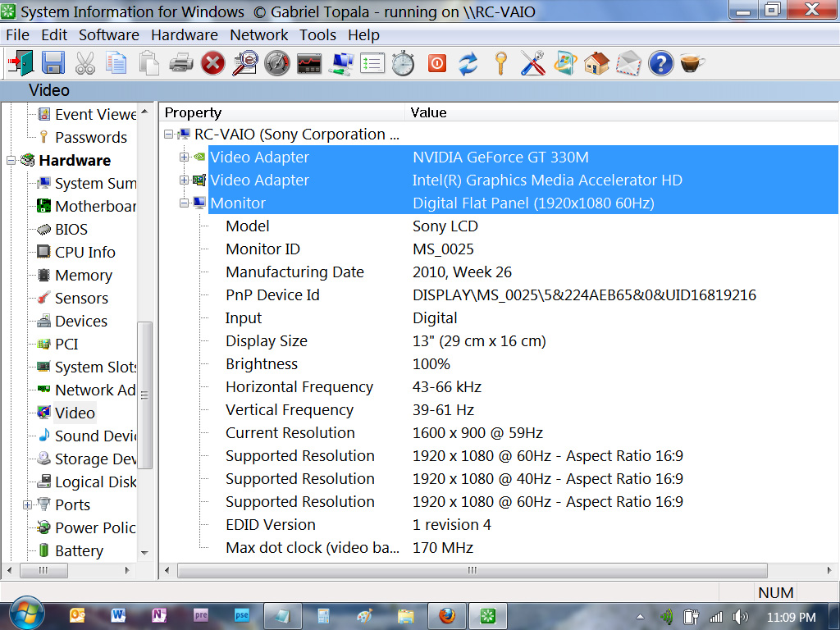This screenshot has height=630, width=840.
Task: Expand the Ports tree node
Action: click(27, 504)
